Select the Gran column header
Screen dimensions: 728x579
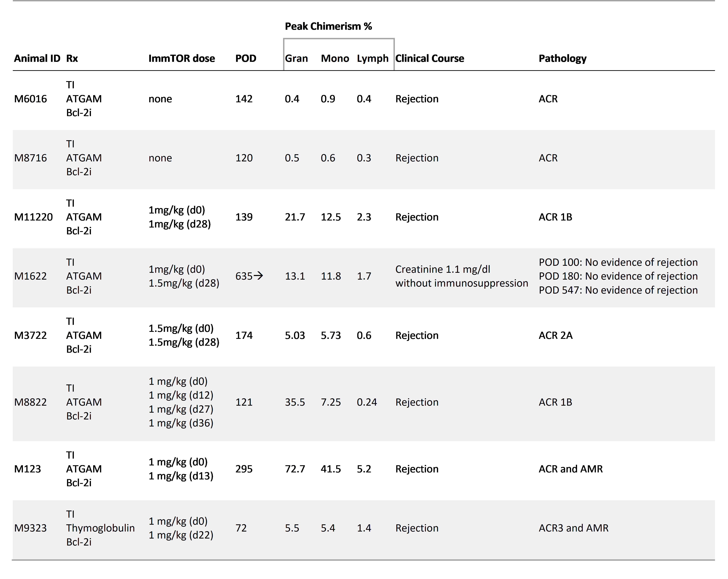click(x=296, y=58)
